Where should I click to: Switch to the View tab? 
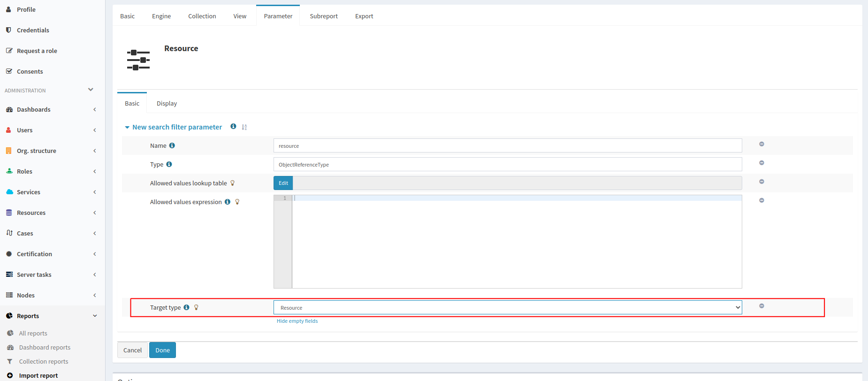tap(240, 16)
